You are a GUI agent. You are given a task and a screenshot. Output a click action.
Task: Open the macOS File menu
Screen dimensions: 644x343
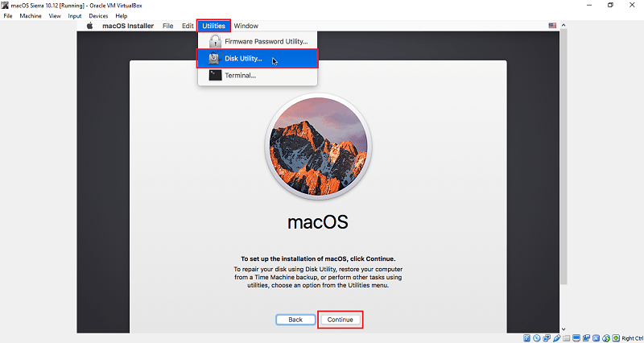coord(168,26)
